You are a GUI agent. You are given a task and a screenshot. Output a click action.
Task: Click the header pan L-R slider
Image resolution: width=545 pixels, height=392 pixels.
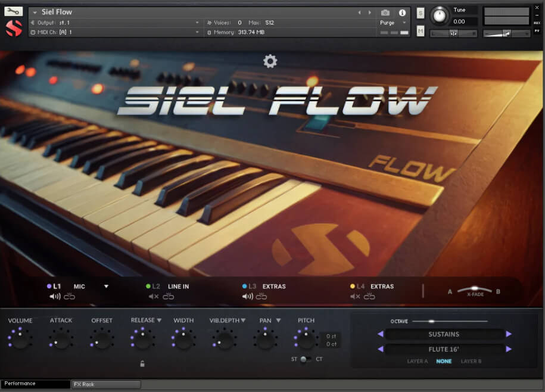[x=454, y=34]
